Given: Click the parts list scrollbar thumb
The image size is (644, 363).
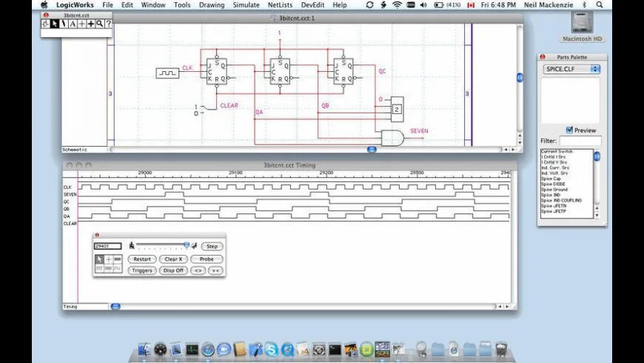Looking at the screenshot, I should pos(597,156).
